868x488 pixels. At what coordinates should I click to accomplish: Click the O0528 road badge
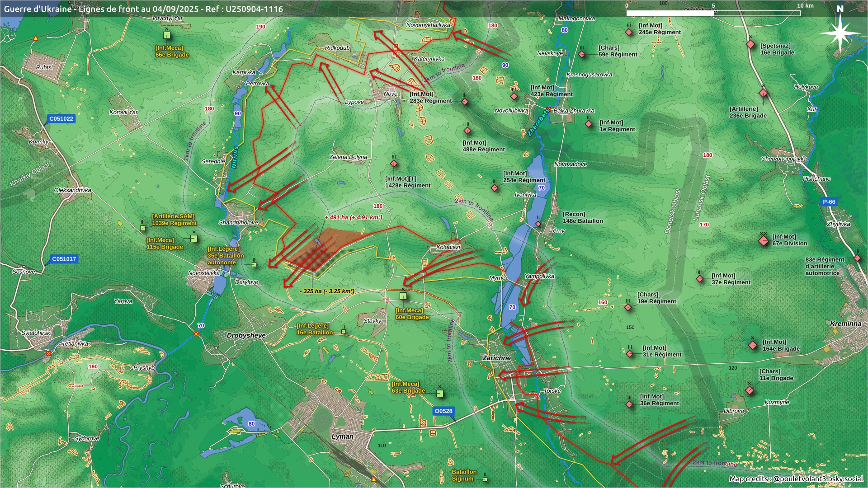pyautogui.click(x=443, y=411)
